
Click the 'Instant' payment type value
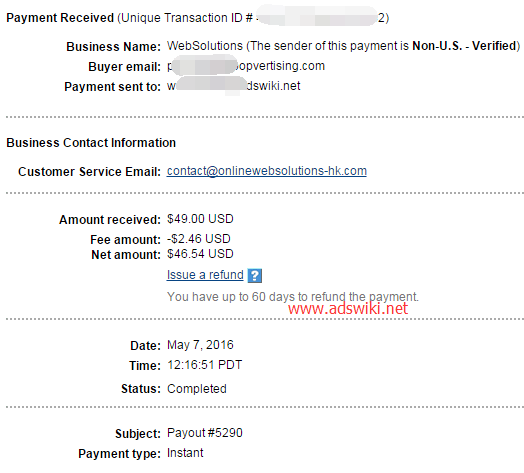(x=185, y=453)
